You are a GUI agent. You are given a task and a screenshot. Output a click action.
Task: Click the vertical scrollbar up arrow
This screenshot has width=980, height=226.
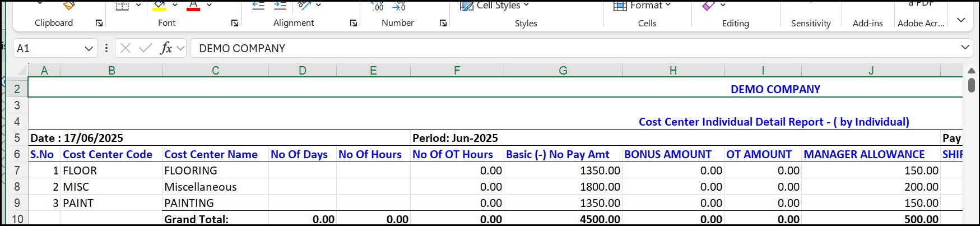[x=972, y=71]
